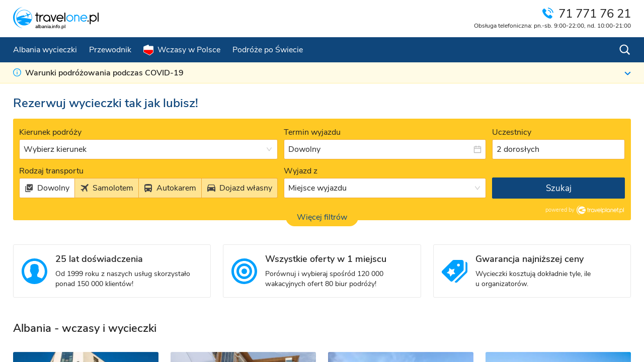Image resolution: width=644 pixels, height=362 pixels.
Task: Click the Polish flag icon
Action: [148, 50]
